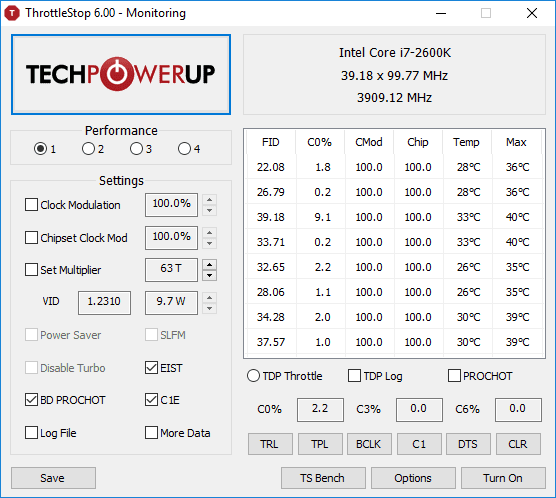Click the BCLK button
This screenshot has height=498, width=556.
tap(369, 444)
